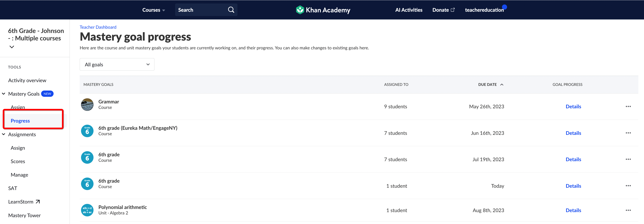View Details for Eureka Math goal
The image size is (644, 224).
pyautogui.click(x=573, y=133)
